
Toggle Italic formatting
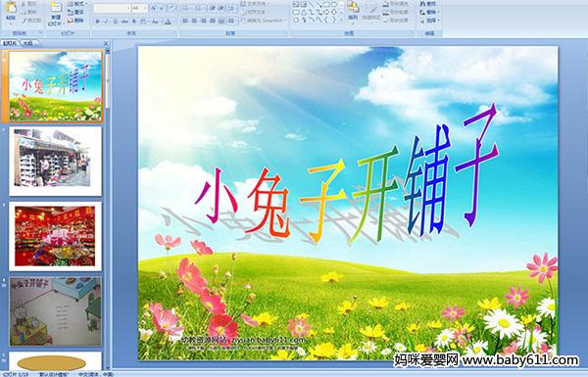click(x=106, y=22)
